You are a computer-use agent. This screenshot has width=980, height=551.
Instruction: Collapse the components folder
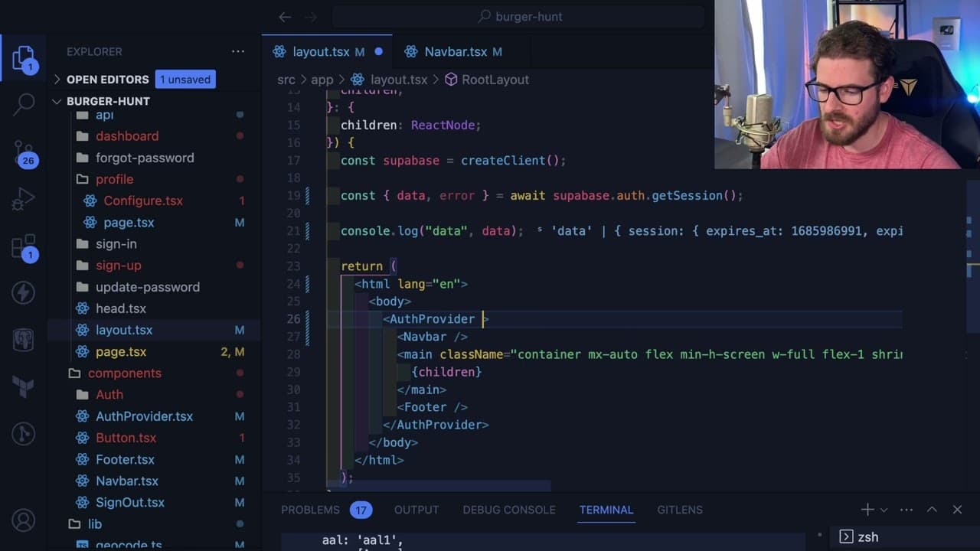point(124,373)
